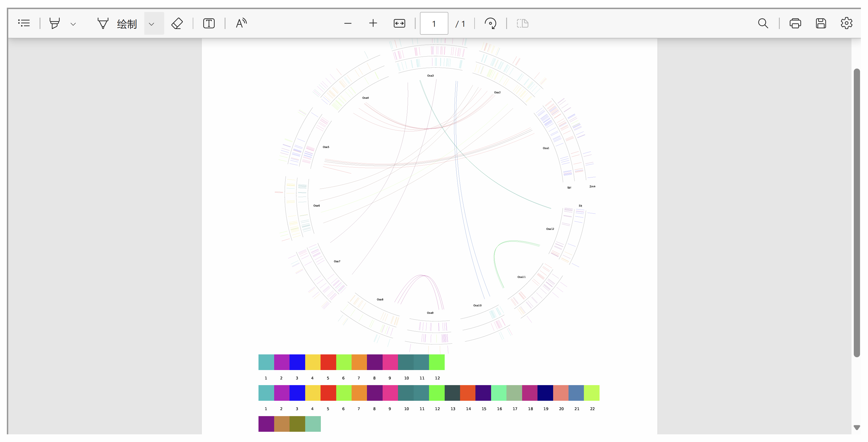Viewport: 868px width, 442px height.
Task: Select the eraser tool
Action: 177,23
